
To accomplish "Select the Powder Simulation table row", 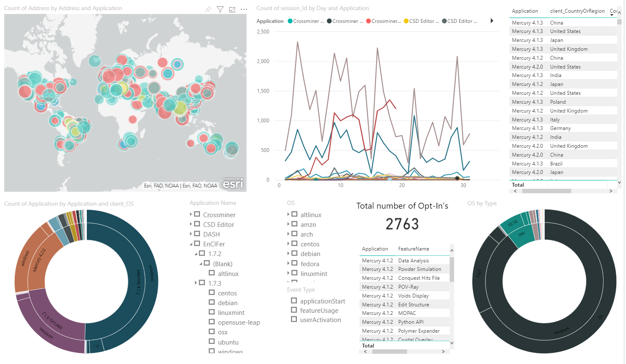I will click(419, 269).
